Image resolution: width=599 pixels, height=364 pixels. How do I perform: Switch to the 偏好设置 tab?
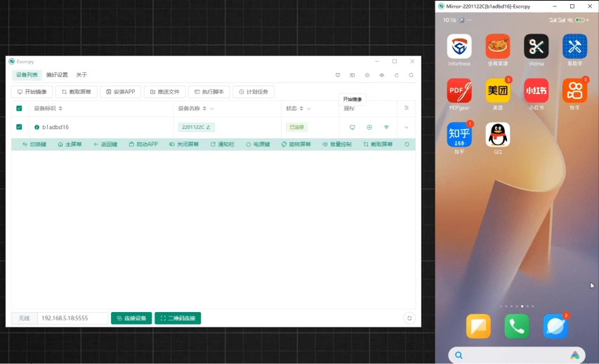pyautogui.click(x=57, y=75)
